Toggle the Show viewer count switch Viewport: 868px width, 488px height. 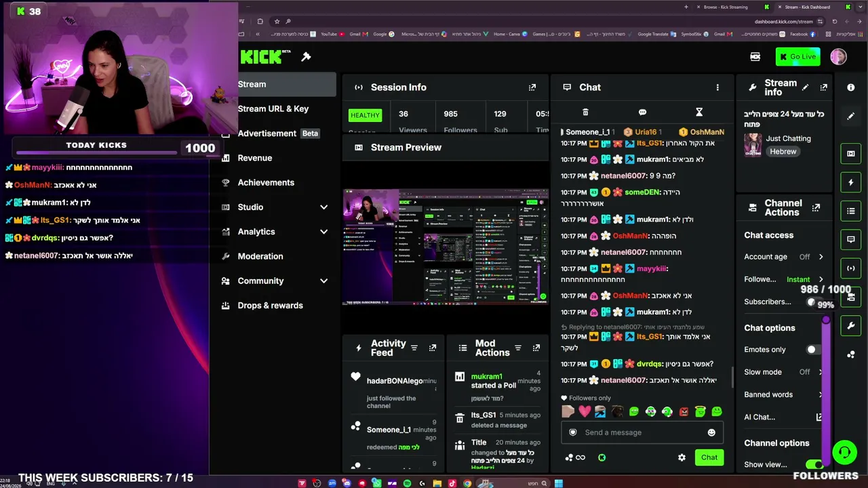click(814, 464)
